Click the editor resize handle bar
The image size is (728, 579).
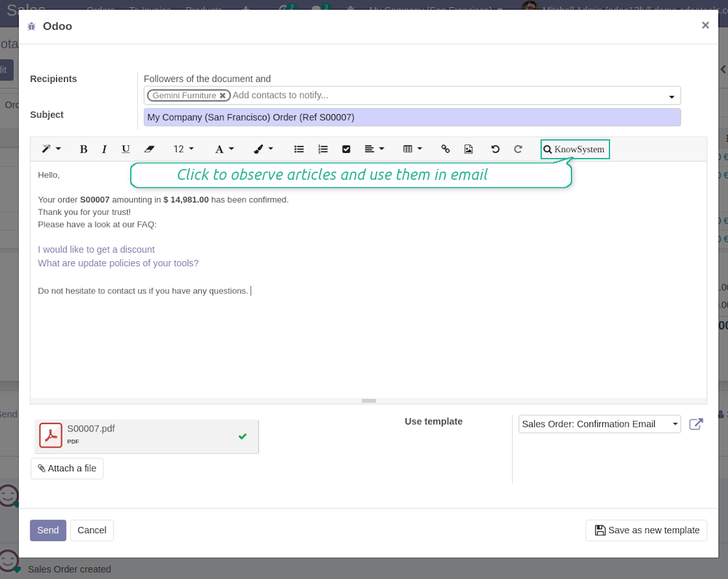[x=369, y=400]
